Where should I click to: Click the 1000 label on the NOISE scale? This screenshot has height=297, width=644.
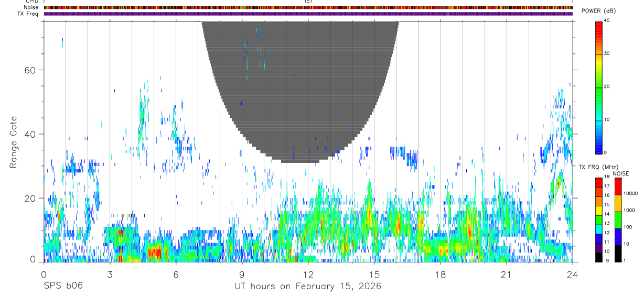629,210
